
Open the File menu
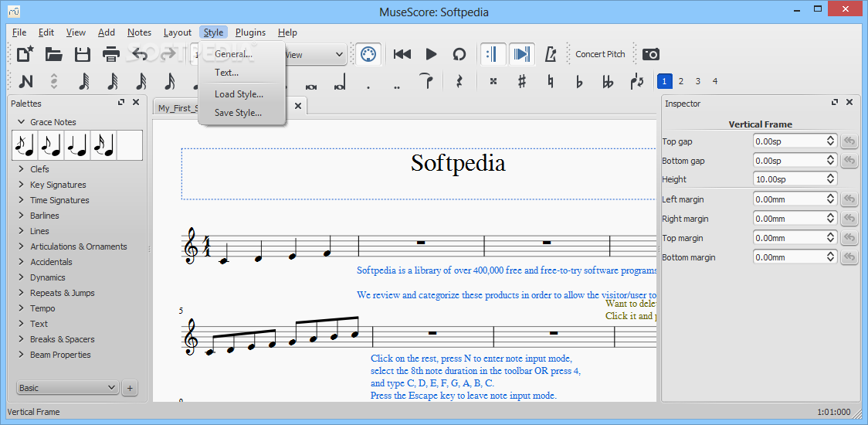tap(19, 32)
